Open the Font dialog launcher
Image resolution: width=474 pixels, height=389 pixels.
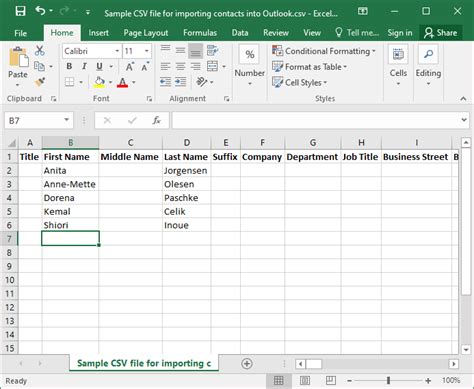click(x=149, y=99)
